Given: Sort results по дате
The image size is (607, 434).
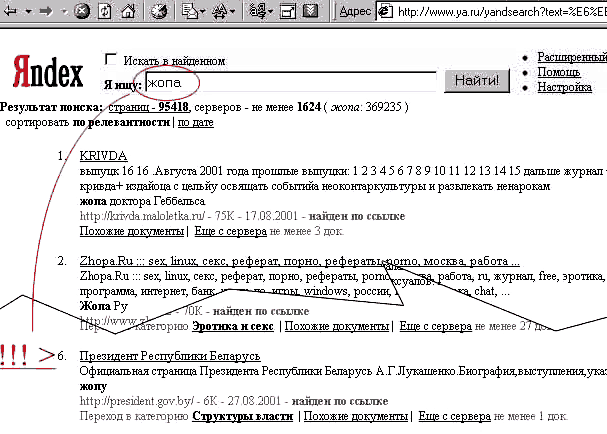Looking at the screenshot, I should pos(195,122).
